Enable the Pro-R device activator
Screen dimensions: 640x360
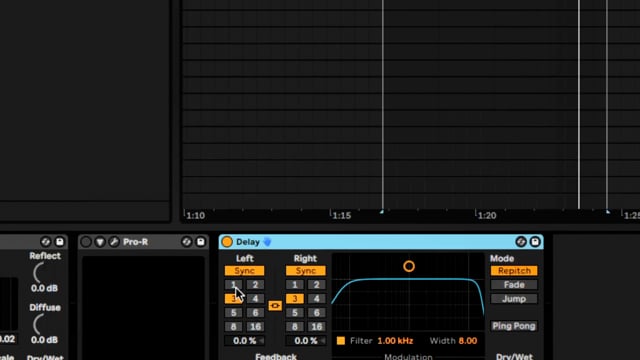[86, 242]
